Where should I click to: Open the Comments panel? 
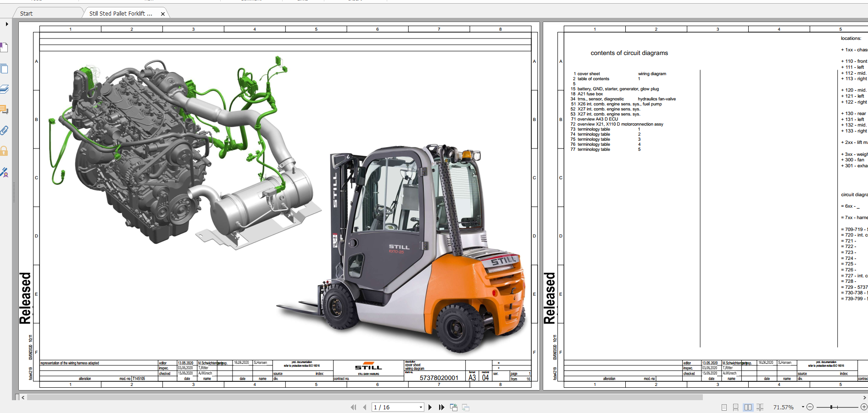point(5,110)
